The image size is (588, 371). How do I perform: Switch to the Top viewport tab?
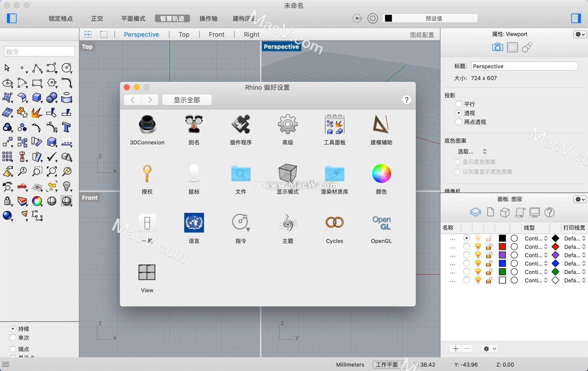tap(183, 34)
